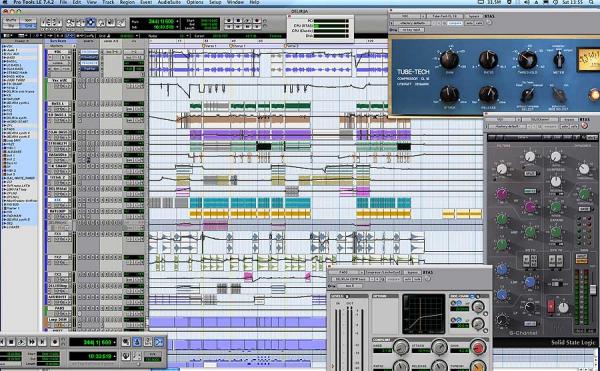Click Stop in the floating Transport window
The image size is (600, 371).
[11, 342]
